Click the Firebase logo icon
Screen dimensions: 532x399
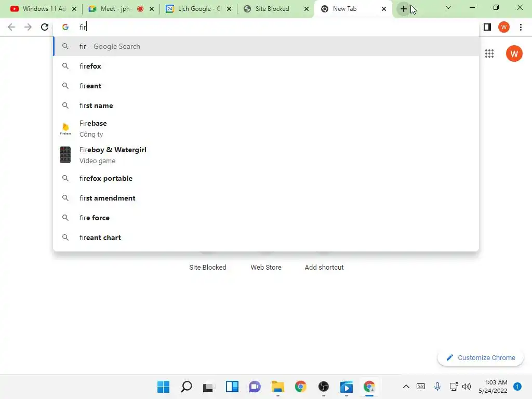tap(65, 129)
